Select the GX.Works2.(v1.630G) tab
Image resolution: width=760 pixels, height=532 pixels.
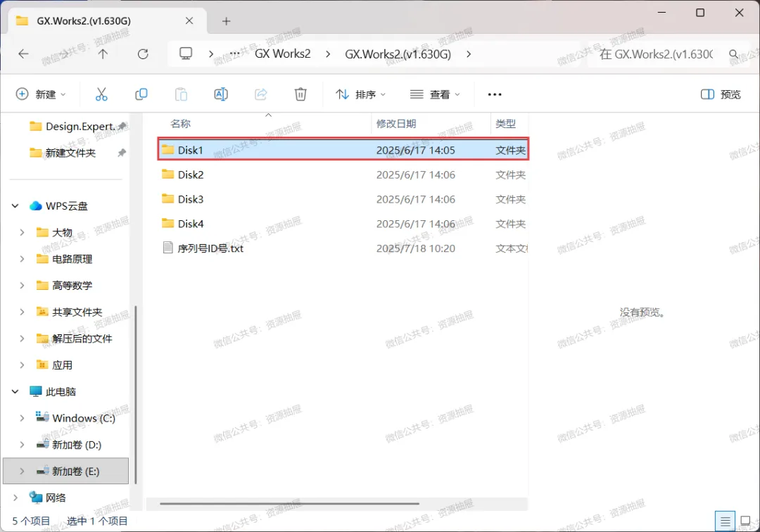click(107, 21)
